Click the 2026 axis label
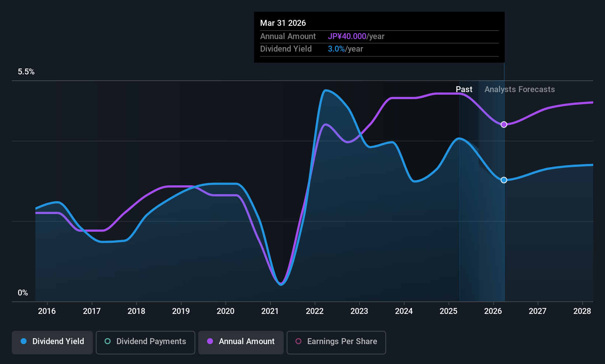Screen dimensions: 605x364 (493, 311)
